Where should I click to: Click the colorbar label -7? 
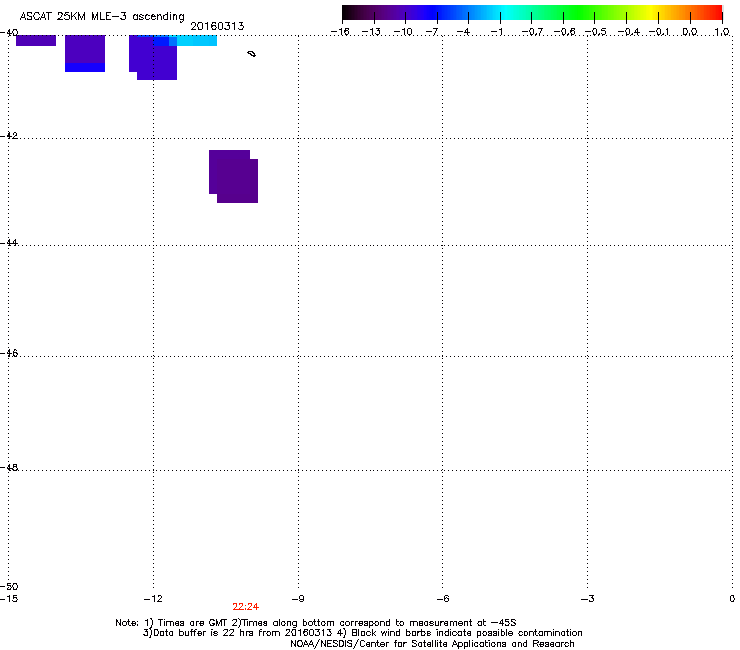point(432,32)
